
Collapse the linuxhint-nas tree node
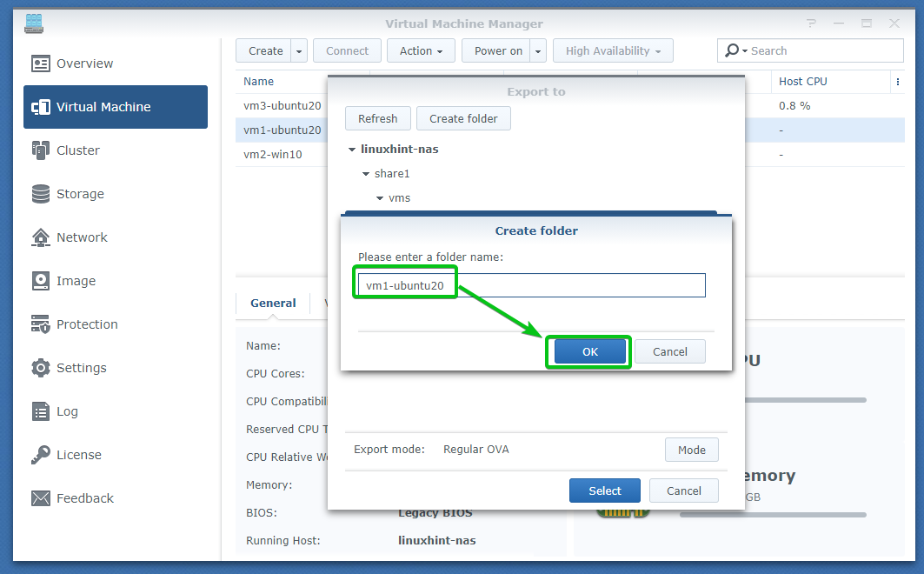click(x=353, y=150)
